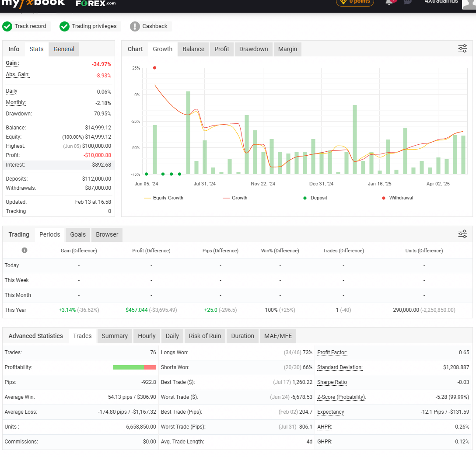Click the Expectancy label
The image size is (476, 457).
(331, 412)
